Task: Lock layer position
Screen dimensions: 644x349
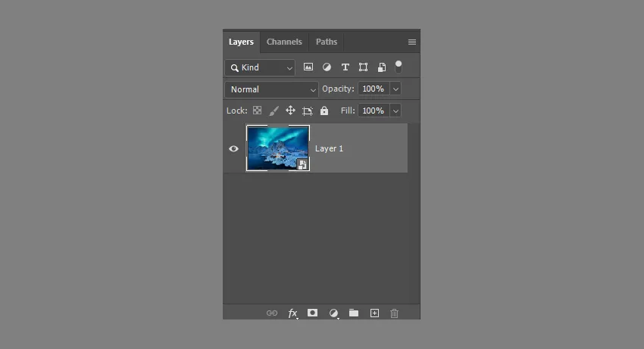Action: (x=290, y=111)
